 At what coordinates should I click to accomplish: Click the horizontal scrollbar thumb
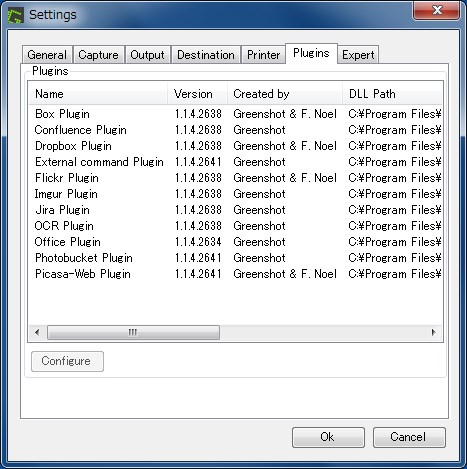coord(133,332)
